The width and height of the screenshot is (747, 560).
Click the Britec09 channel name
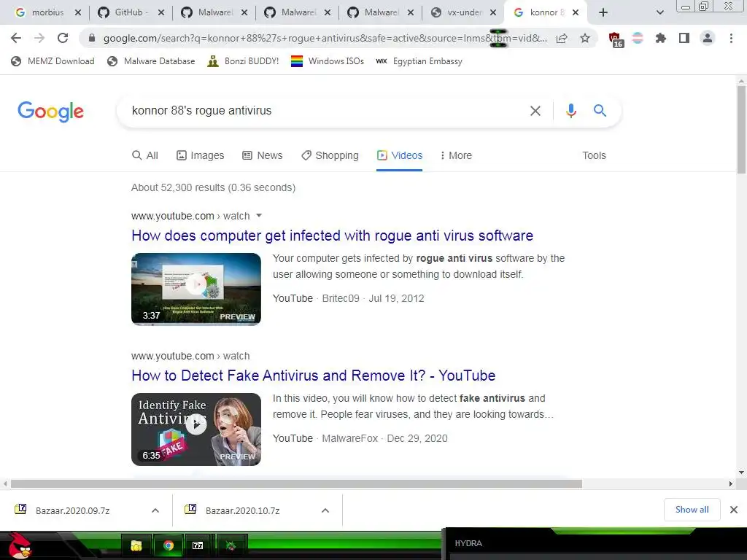341,298
